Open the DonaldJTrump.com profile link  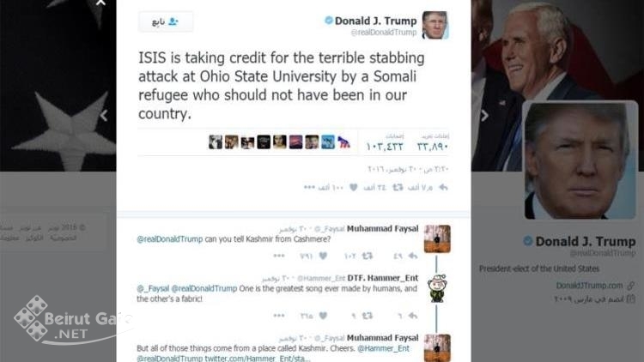(589, 286)
